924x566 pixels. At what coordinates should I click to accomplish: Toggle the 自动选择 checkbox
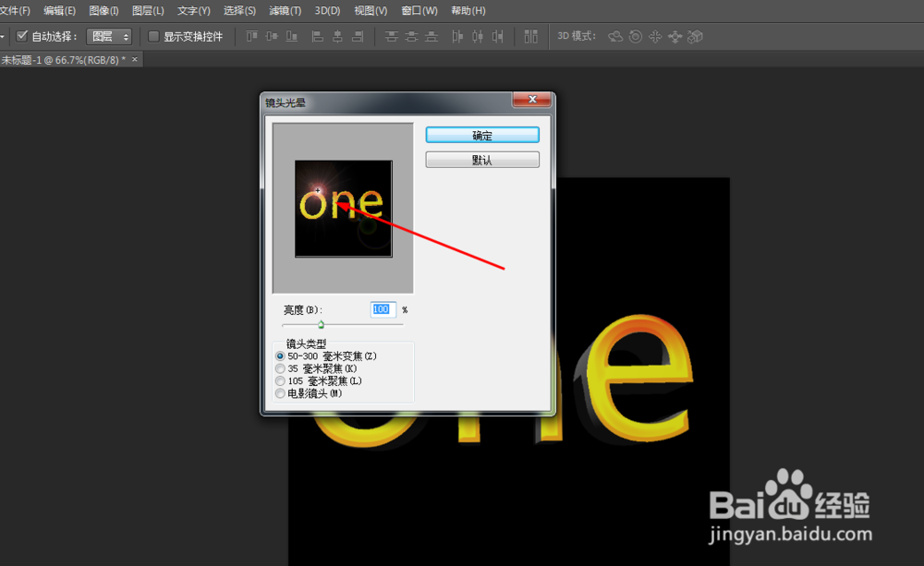pyautogui.click(x=20, y=36)
